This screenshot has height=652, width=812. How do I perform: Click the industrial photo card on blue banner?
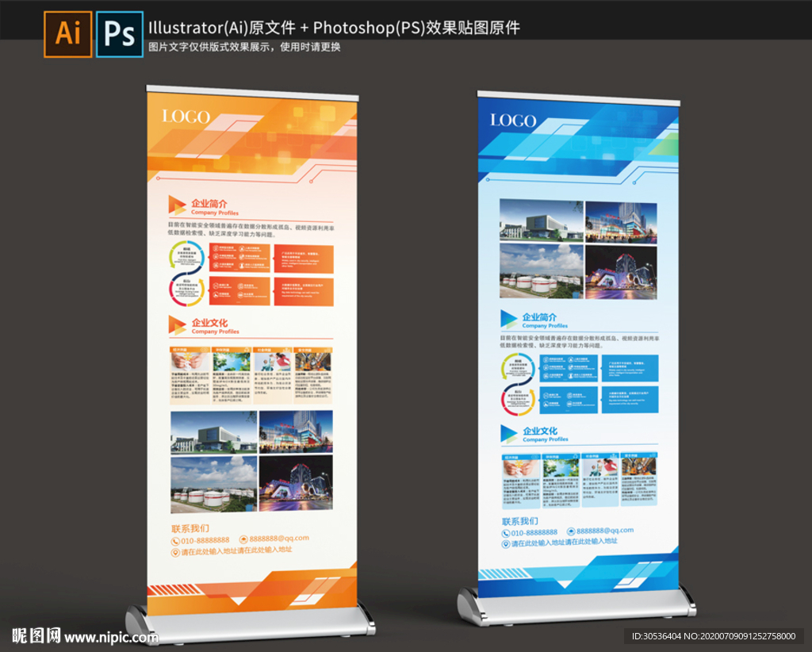tap(639, 480)
